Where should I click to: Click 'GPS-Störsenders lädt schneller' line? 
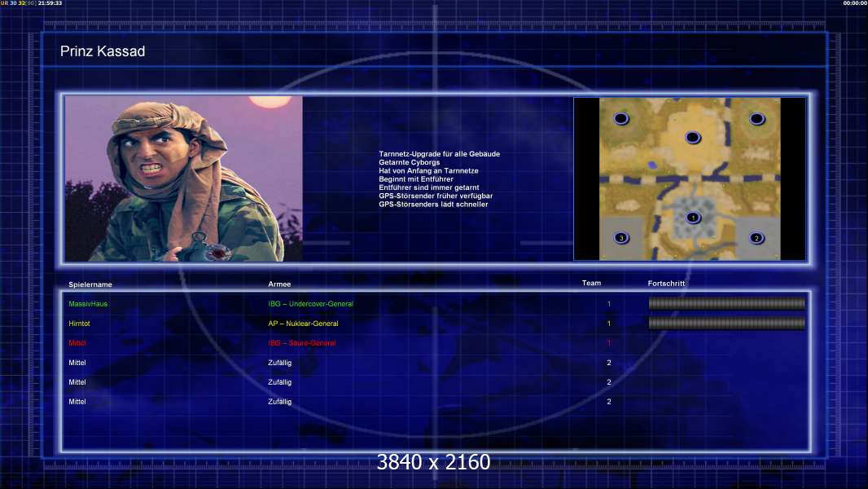[x=433, y=205]
